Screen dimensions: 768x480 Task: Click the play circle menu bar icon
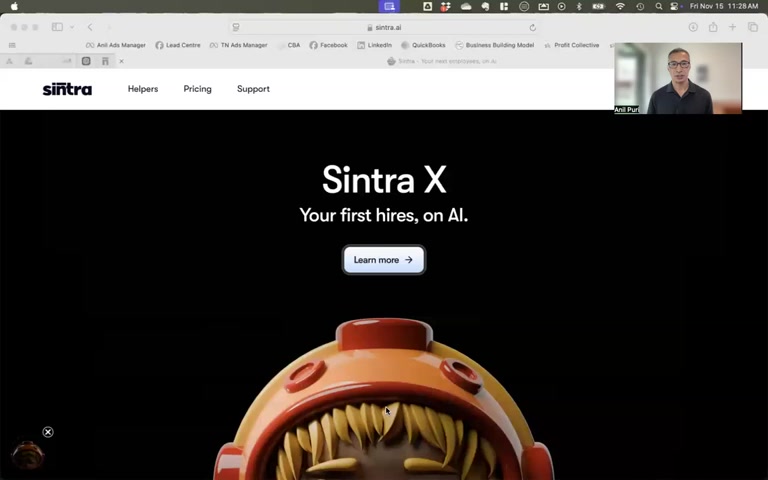pos(561,6)
